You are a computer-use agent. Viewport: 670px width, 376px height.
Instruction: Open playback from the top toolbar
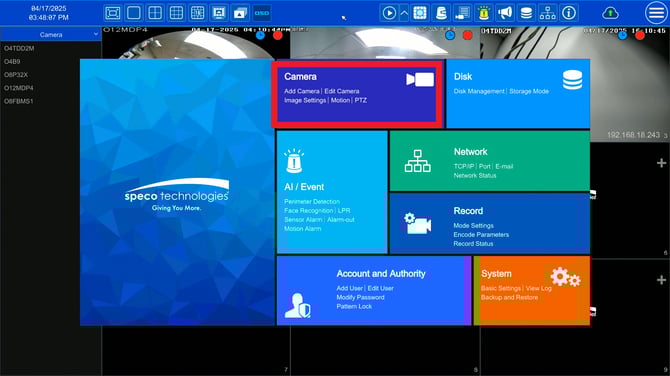pos(389,13)
